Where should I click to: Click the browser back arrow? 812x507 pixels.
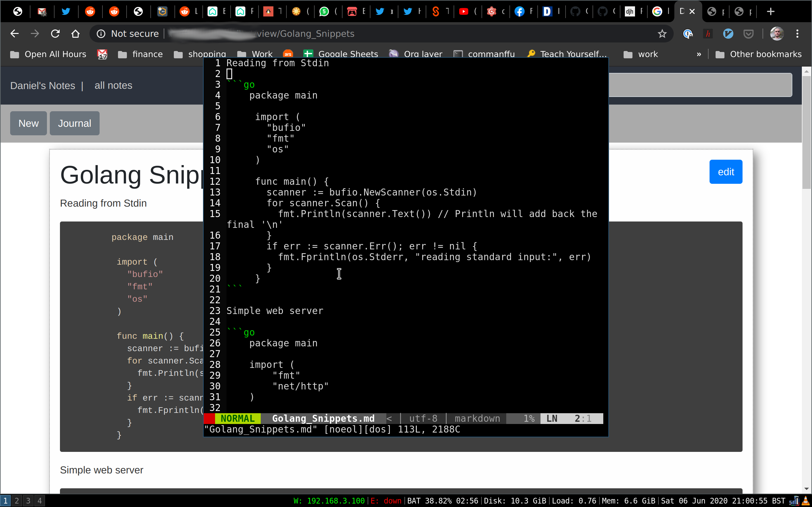coord(14,34)
